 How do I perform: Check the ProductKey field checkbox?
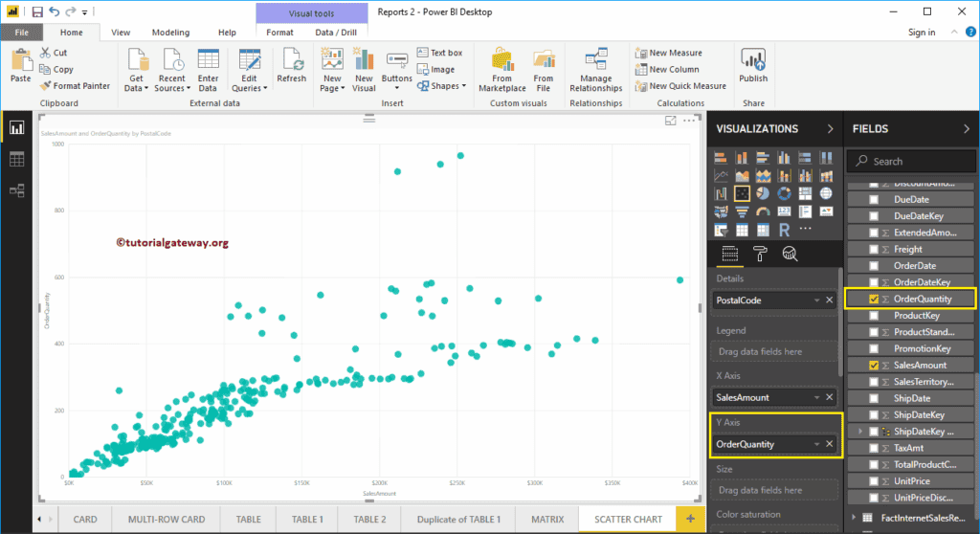pos(874,315)
